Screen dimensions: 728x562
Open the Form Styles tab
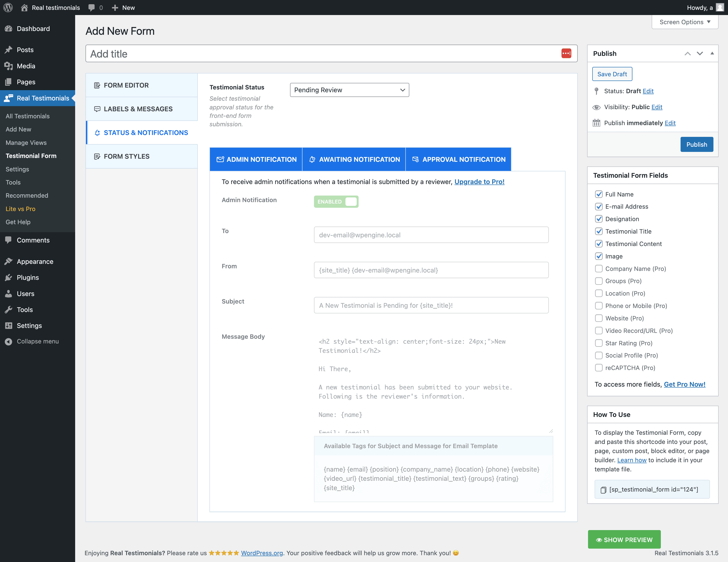pos(127,156)
